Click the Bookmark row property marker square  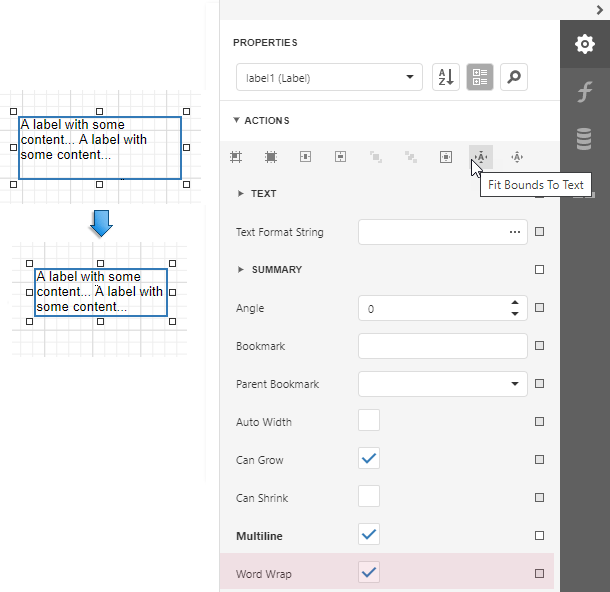[539, 345]
